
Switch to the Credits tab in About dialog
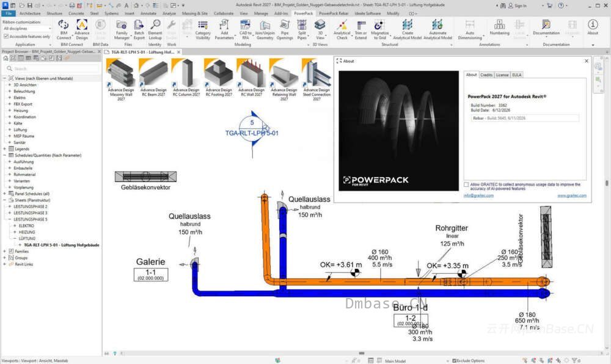coord(486,75)
